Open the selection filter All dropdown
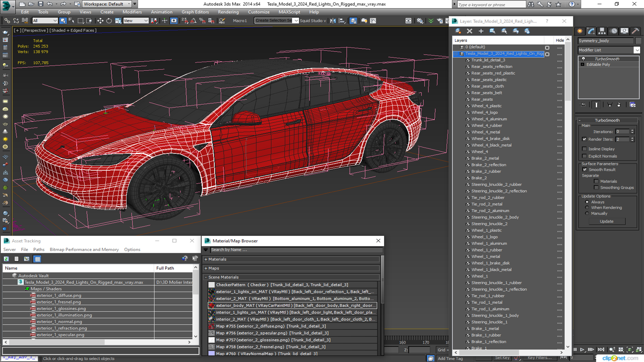Image resolution: width=644 pixels, height=362 pixels. coord(45,21)
